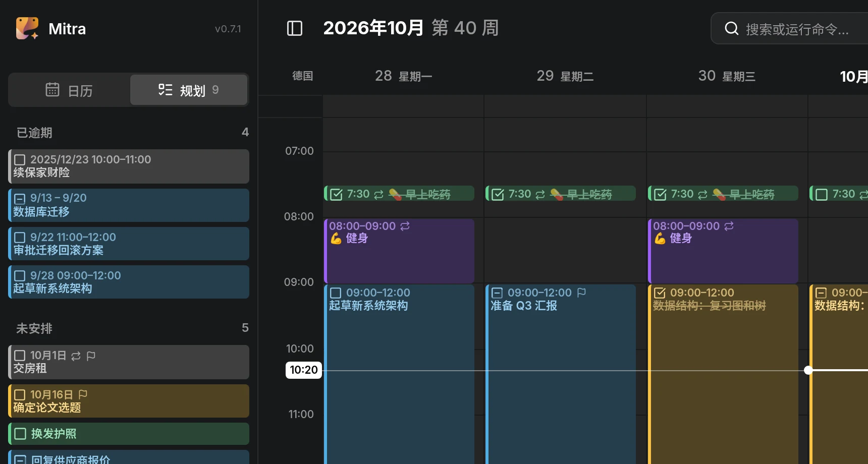Open the 30 星期三 day header
Screen dimensions: 868x464
(727, 76)
